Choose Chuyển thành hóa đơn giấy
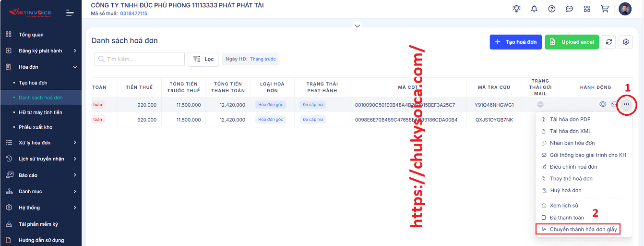The height and width of the screenshot is (246, 644). (584, 229)
